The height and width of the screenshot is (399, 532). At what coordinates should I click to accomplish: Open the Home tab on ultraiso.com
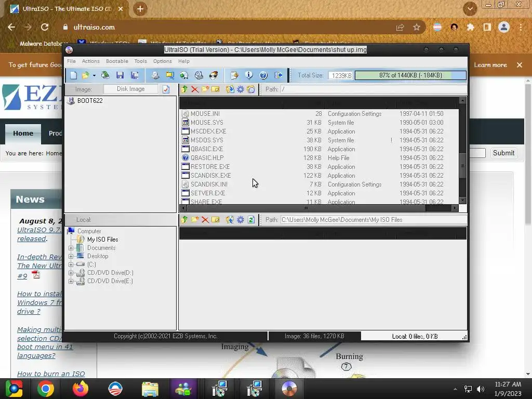(23, 134)
